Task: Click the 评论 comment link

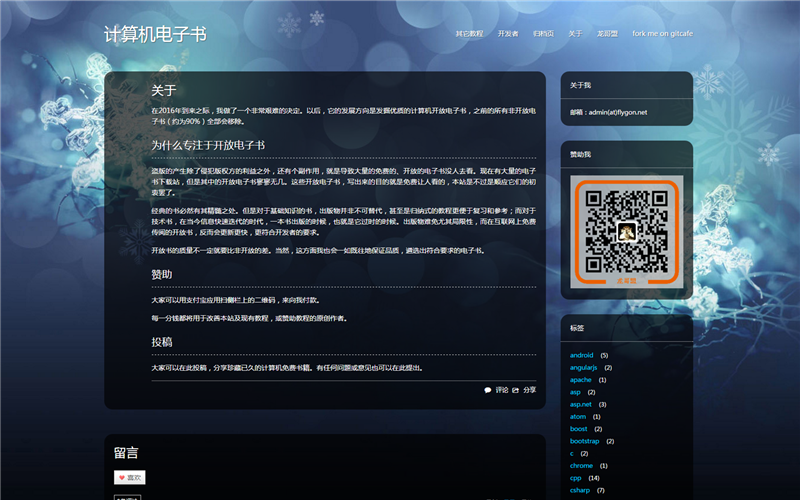Action: point(502,390)
